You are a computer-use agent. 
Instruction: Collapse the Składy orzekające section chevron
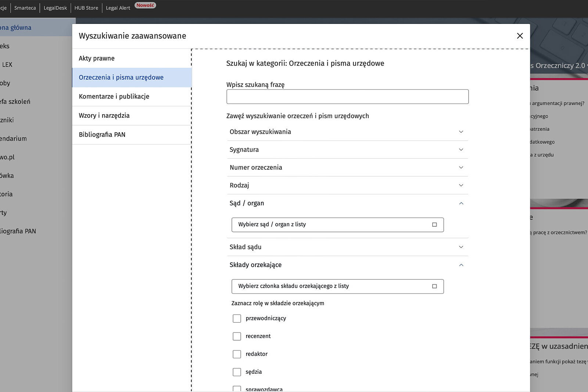[x=461, y=265]
